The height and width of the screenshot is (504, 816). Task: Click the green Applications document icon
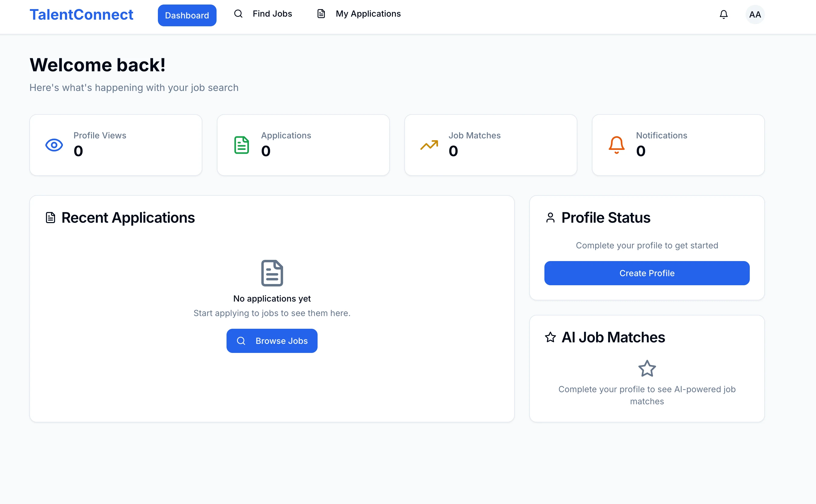(242, 145)
